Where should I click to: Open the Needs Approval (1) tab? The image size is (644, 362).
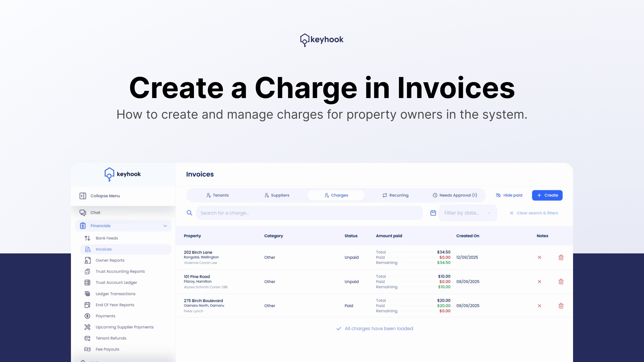tap(455, 195)
